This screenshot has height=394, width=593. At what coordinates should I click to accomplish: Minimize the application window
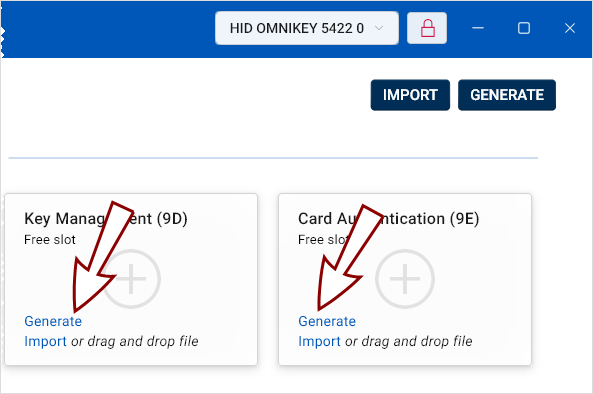pos(478,28)
